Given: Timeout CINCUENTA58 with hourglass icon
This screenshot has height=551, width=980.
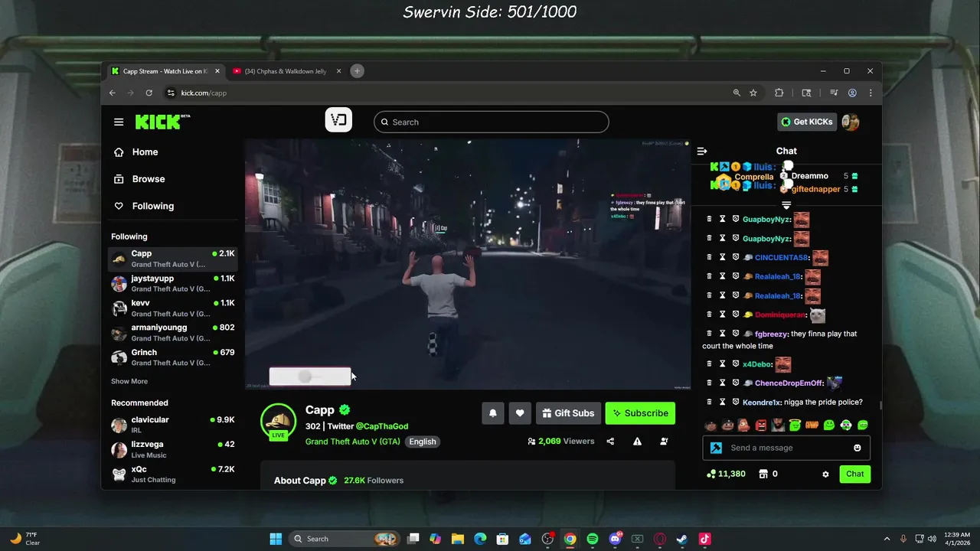Looking at the screenshot, I should (x=722, y=258).
